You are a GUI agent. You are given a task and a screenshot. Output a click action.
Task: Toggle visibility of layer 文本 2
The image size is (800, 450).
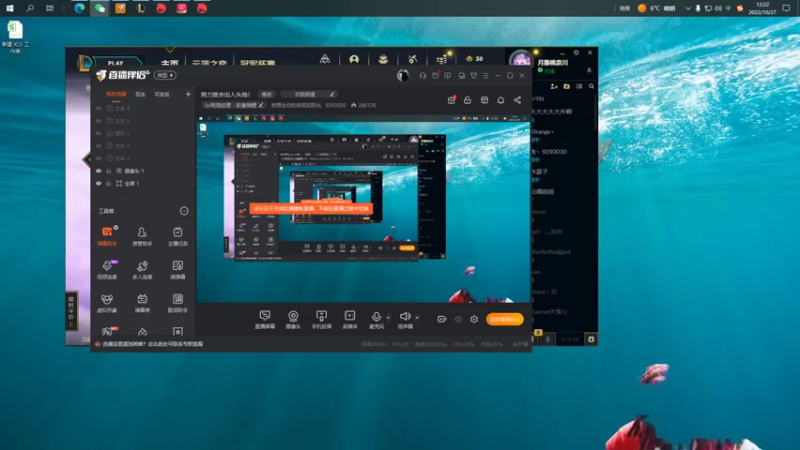[x=98, y=146]
